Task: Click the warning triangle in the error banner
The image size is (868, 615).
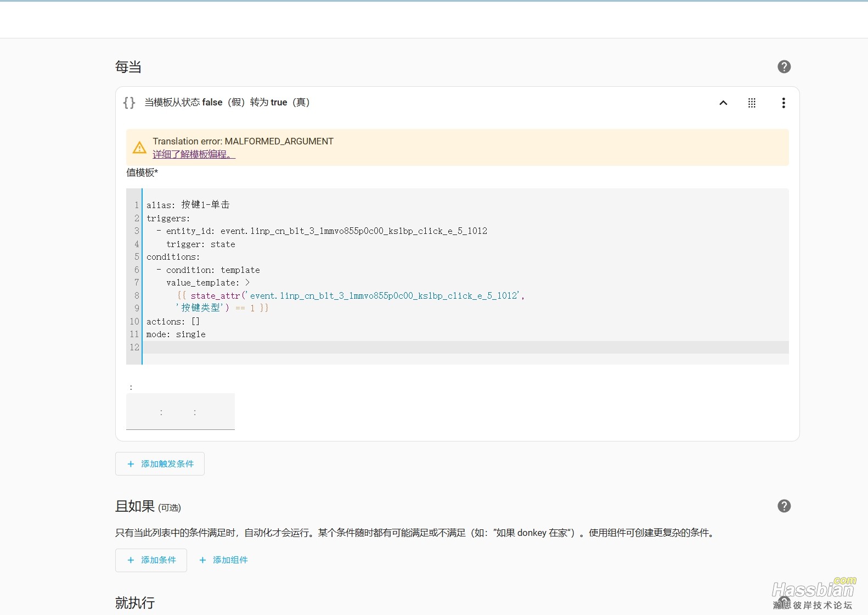Action: pos(139,148)
